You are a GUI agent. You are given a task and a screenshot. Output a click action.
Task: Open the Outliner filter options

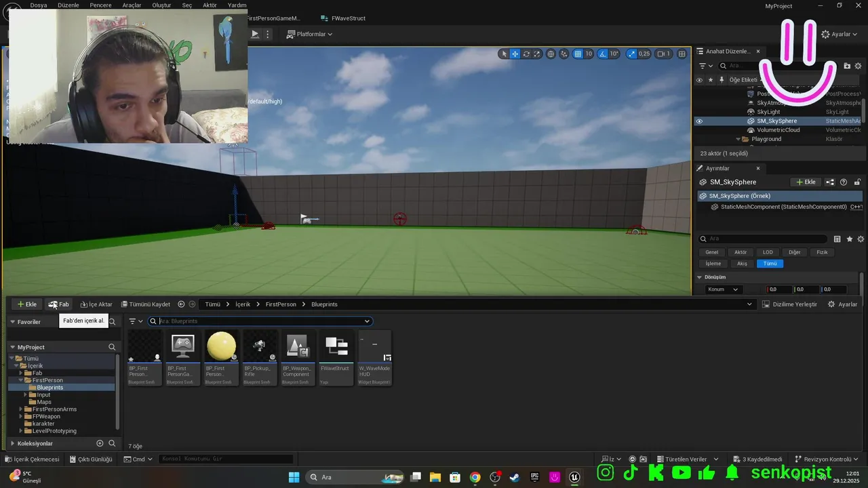pyautogui.click(x=706, y=66)
